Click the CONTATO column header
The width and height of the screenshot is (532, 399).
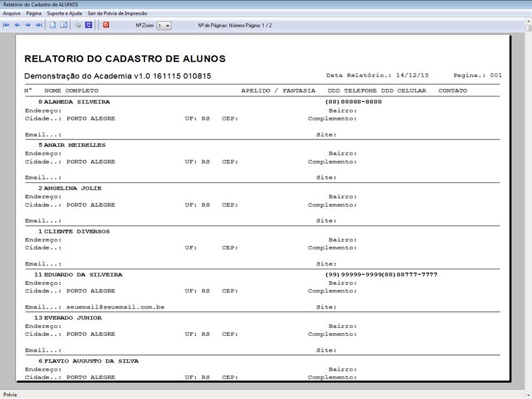453,90
